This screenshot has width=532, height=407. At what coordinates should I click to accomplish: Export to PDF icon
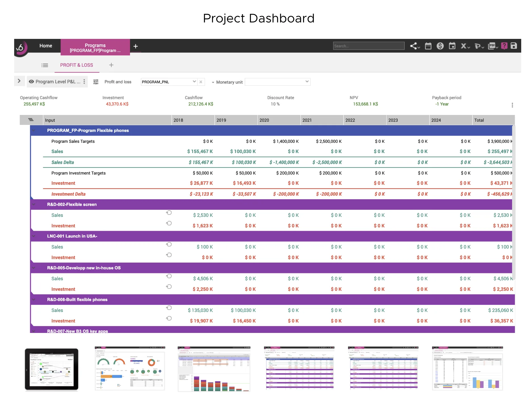[x=493, y=46]
